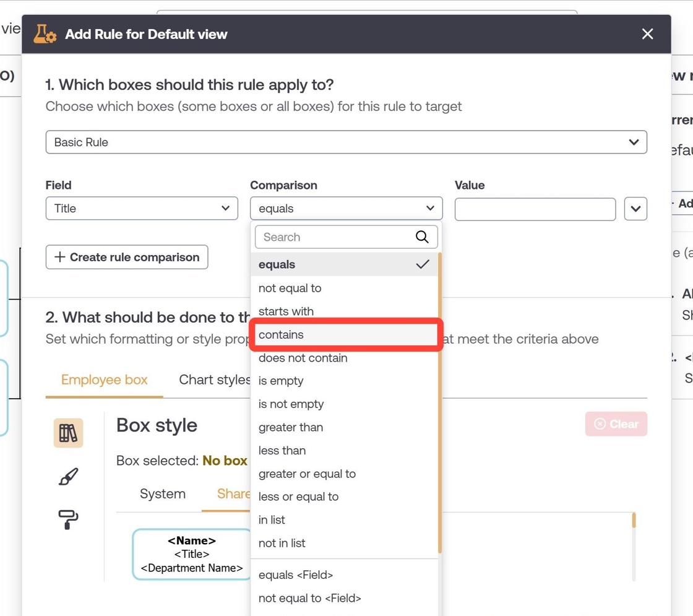The image size is (693, 616).
Task: Collapse the equals Comparison dropdown
Action: click(346, 208)
